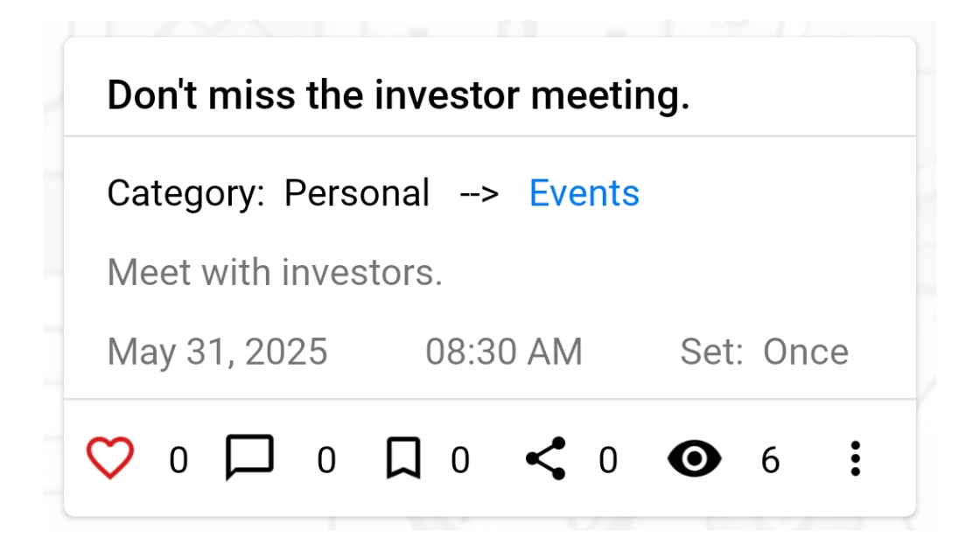Open the three-dot more options menu
The height and width of the screenshot is (551, 980).
(855, 459)
